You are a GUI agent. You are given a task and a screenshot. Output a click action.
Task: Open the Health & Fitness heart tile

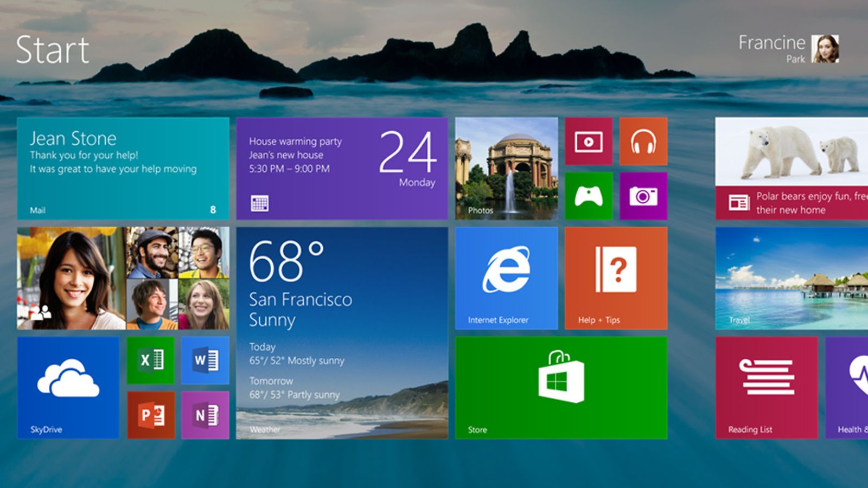click(x=847, y=388)
